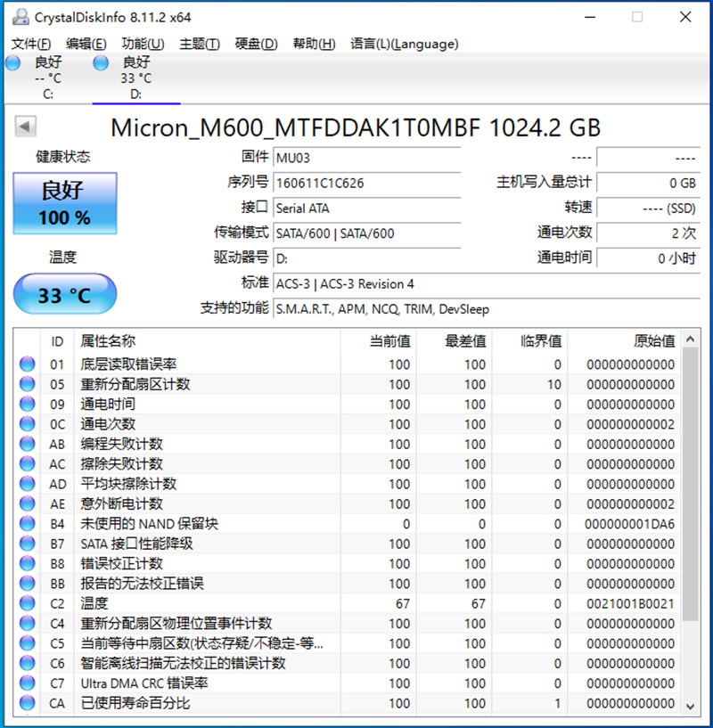Click the 33°C temperature display
The image size is (713, 728).
[63, 294]
